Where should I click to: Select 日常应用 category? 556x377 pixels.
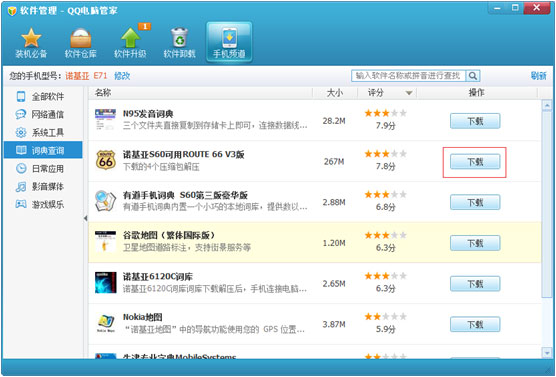click(x=43, y=168)
